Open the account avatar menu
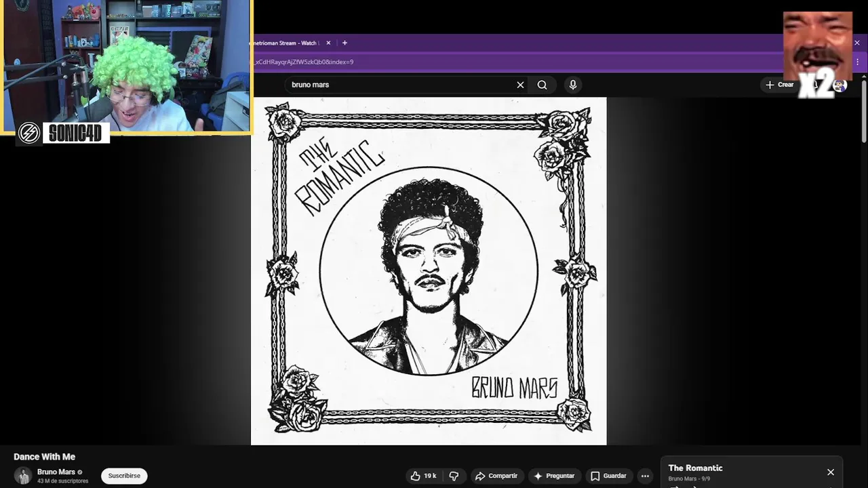Screen dimensions: 868x488 tap(840, 85)
